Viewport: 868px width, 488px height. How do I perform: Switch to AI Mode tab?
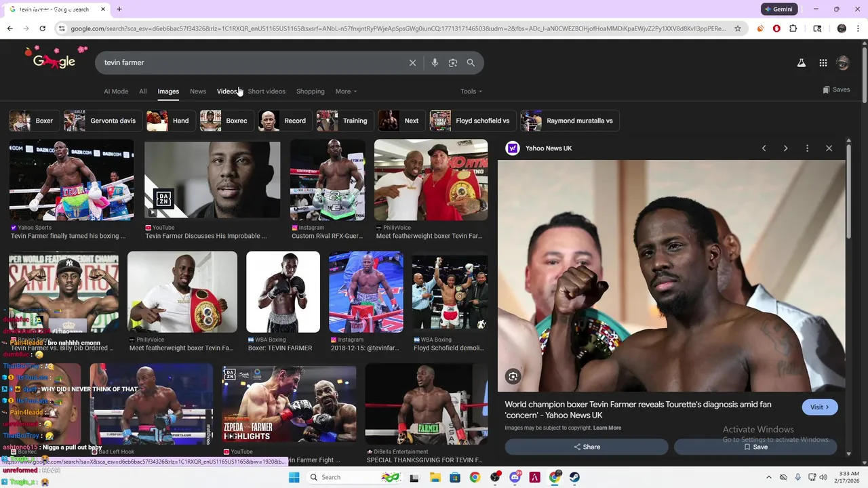click(x=116, y=91)
